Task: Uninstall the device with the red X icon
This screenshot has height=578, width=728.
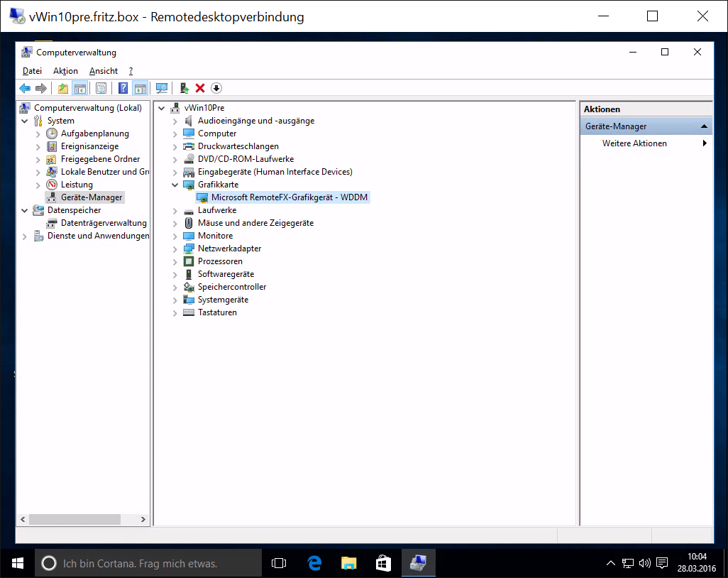Action: point(200,88)
